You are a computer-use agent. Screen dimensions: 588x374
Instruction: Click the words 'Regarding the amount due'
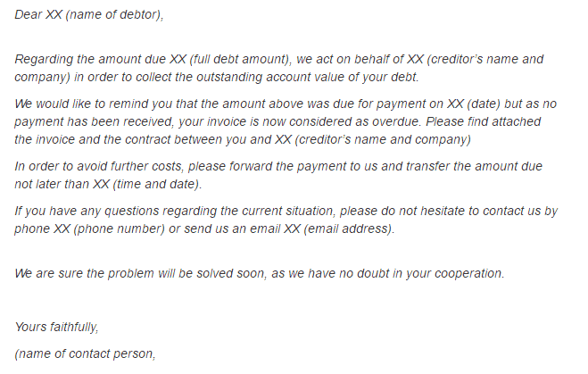pyautogui.click(x=90, y=59)
